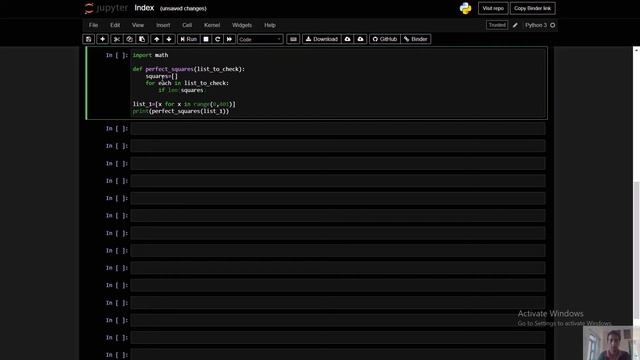Click the scrollbar up arrow
The image size is (640, 360).
click(636, 50)
